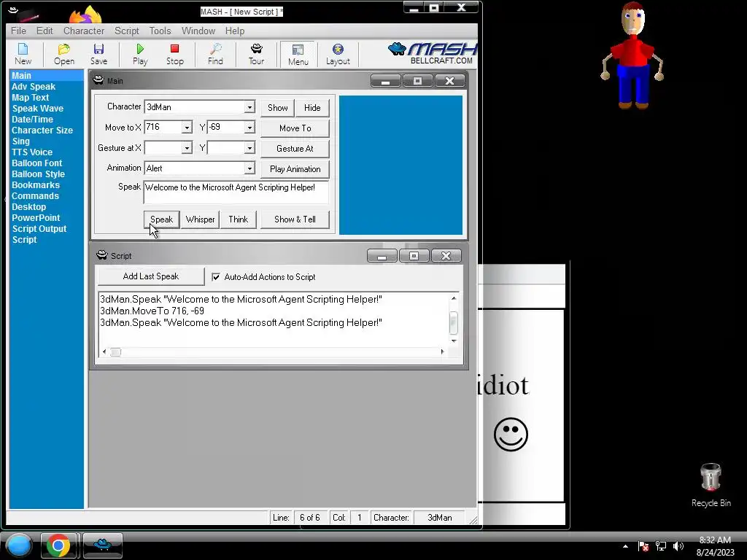This screenshot has height=560, width=747.
Task: Stop the script with the red Stop icon
Action: tap(175, 54)
